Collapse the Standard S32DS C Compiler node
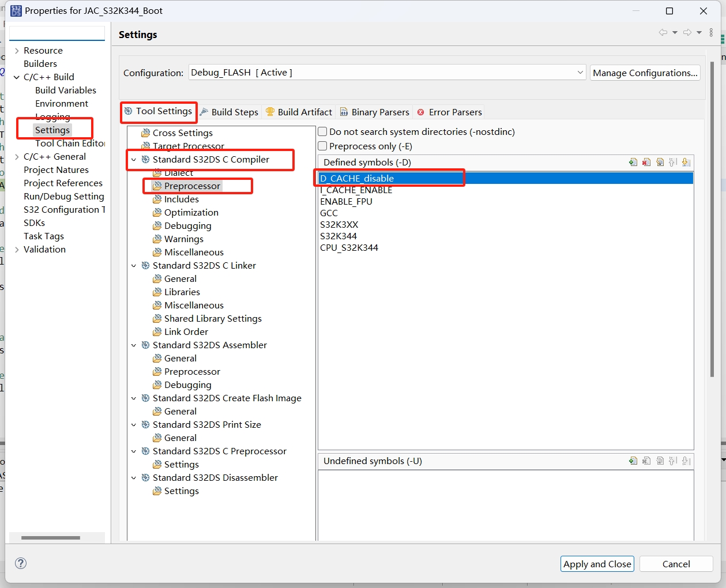726x588 pixels. click(134, 160)
